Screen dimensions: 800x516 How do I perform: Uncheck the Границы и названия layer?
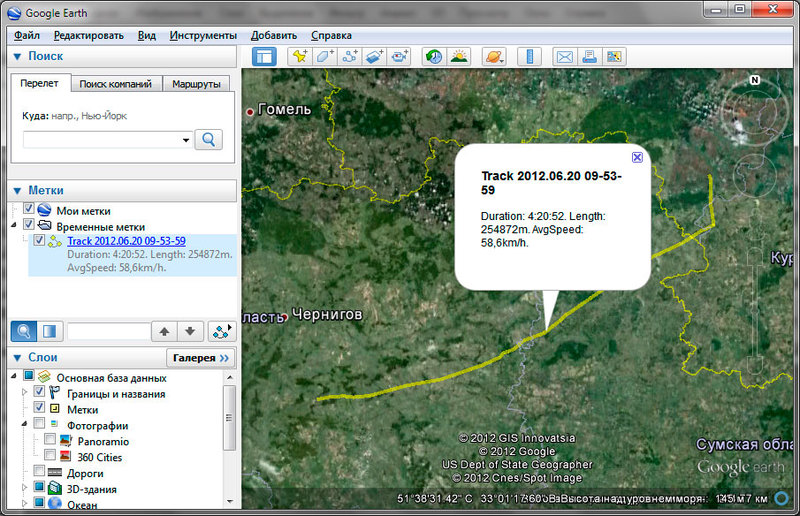pyautogui.click(x=39, y=391)
